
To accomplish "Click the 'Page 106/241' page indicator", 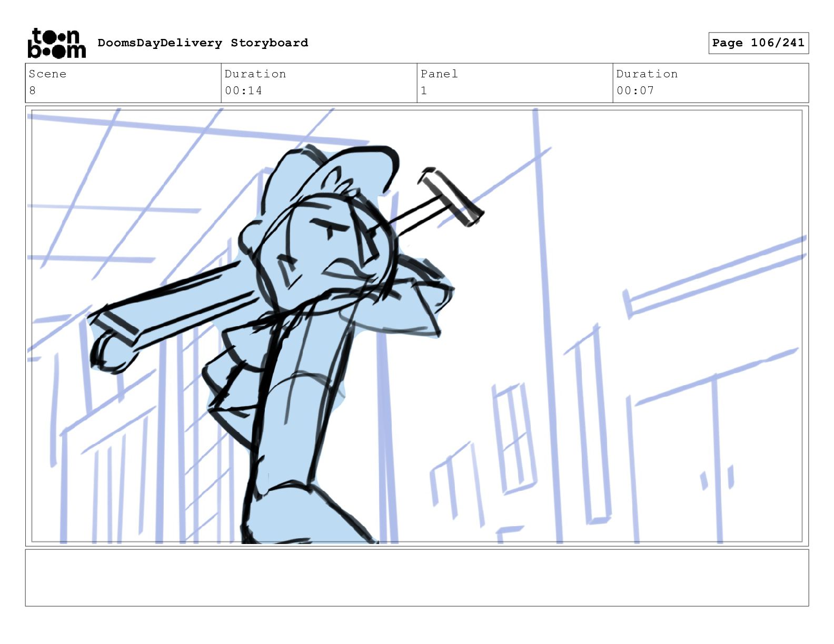I will 758,43.
